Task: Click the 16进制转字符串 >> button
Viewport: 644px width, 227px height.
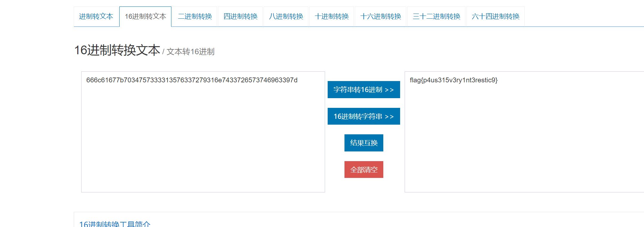Action: click(364, 116)
